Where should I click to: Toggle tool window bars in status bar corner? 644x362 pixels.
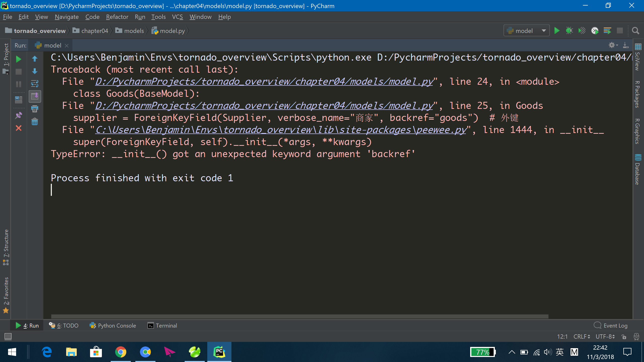click(8, 336)
